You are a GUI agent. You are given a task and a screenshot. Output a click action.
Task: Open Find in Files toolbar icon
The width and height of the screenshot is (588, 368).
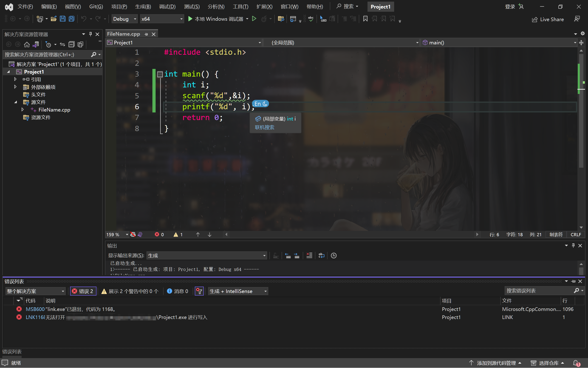(281, 19)
